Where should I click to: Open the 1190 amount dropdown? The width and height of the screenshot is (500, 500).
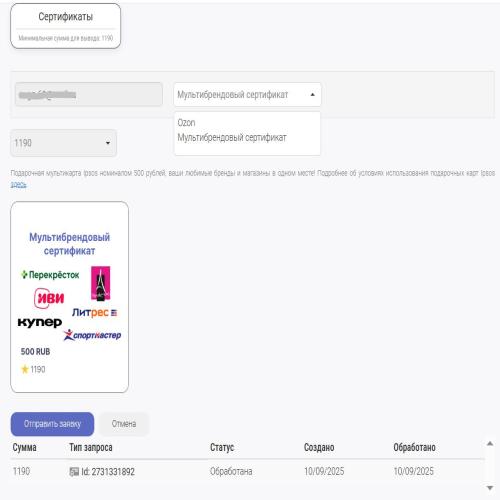click(64, 143)
